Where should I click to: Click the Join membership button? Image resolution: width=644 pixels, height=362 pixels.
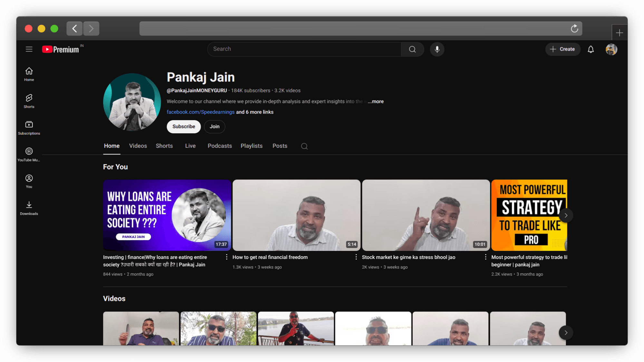215,127
